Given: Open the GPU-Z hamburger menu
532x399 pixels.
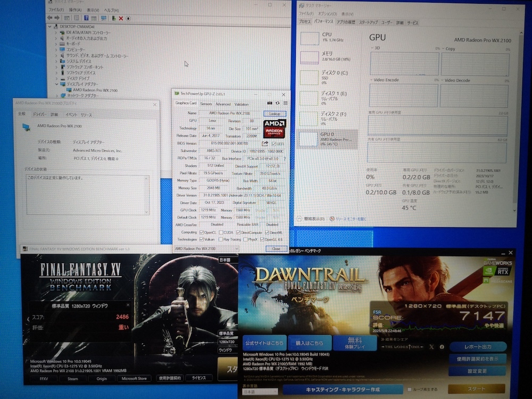Looking at the screenshot, I should pyautogui.click(x=285, y=103).
